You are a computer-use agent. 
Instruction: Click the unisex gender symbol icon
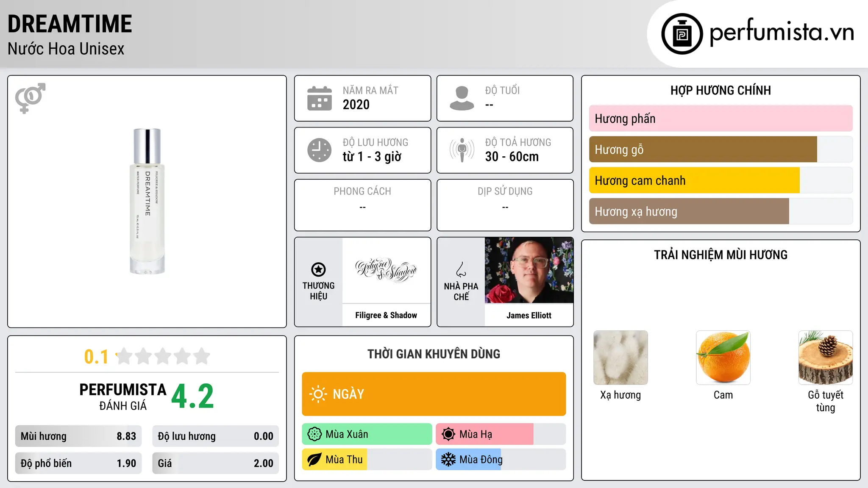[30, 98]
